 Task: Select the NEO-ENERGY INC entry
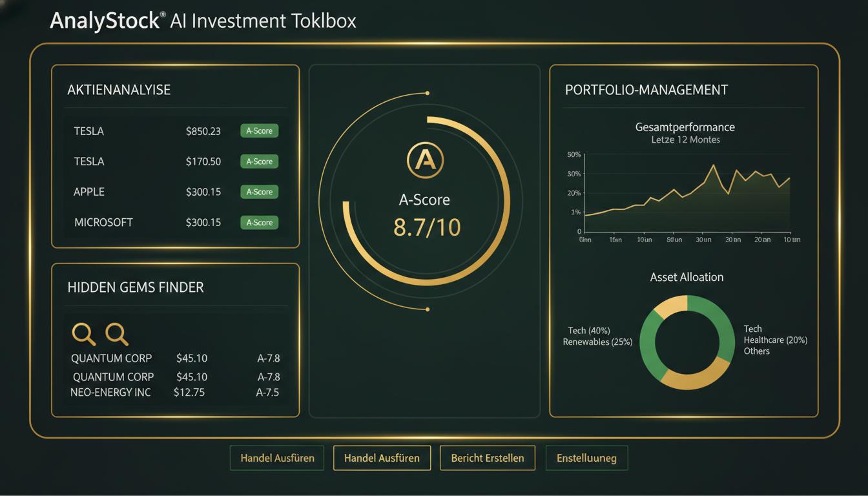[110, 392]
